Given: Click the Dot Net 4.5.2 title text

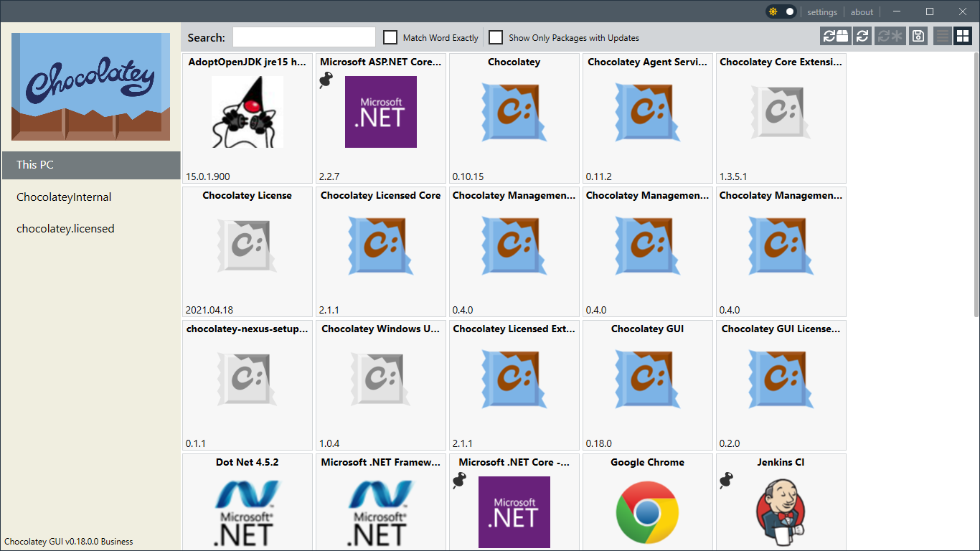Looking at the screenshot, I should click(248, 463).
